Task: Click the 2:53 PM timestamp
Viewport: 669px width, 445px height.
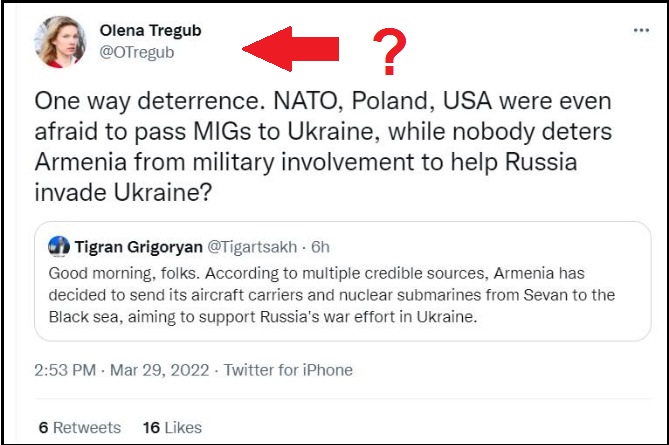Action: coord(65,370)
